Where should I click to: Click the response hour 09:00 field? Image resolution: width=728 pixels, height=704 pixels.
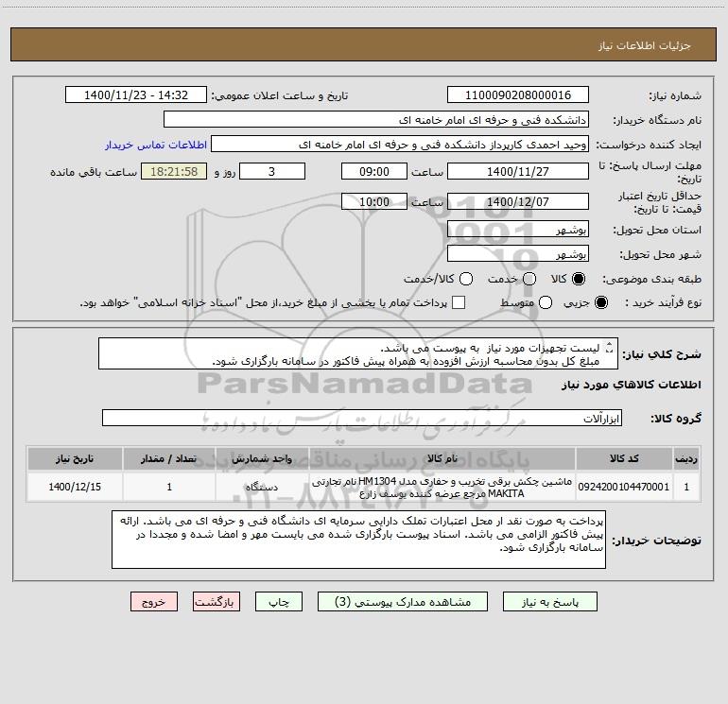point(374,171)
